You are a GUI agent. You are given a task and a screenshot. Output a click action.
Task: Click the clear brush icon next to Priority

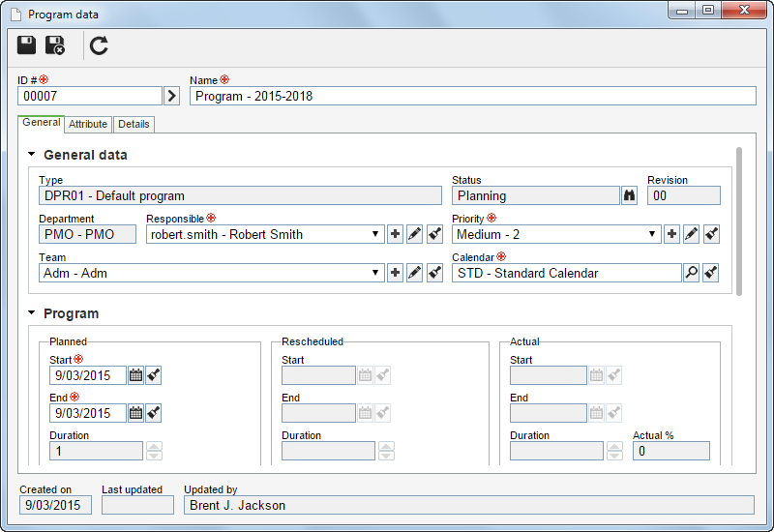click(711, 234)
